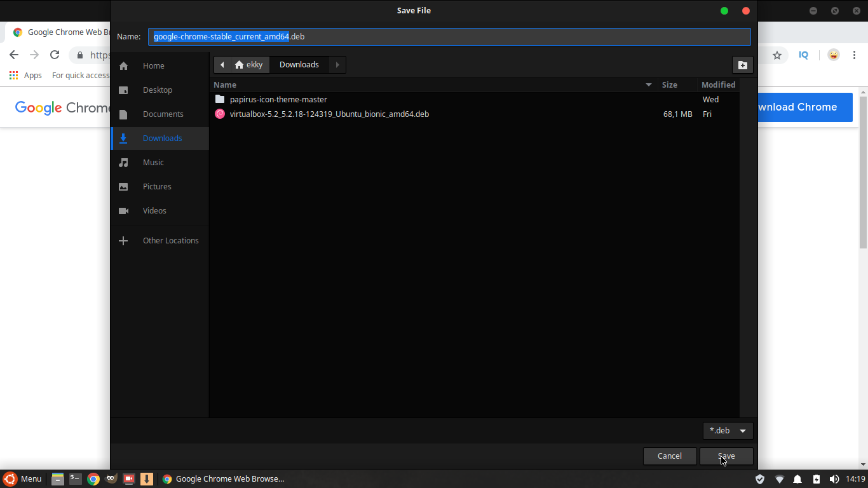Screen dimensions: 868x488
Task: Click the ekky path bar button
Action: click(249, 65)
